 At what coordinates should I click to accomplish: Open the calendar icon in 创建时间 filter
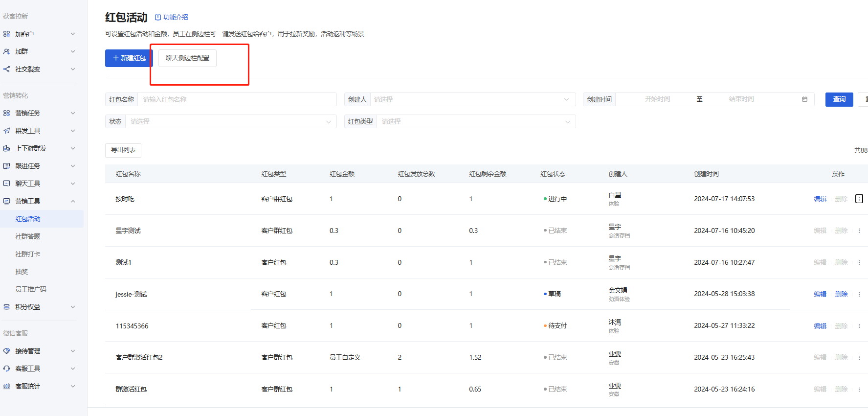click(x=804, y=99)
